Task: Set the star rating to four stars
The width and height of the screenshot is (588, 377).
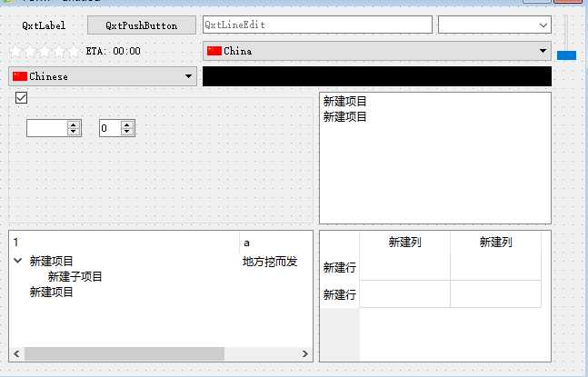Action: pos(59,52)
